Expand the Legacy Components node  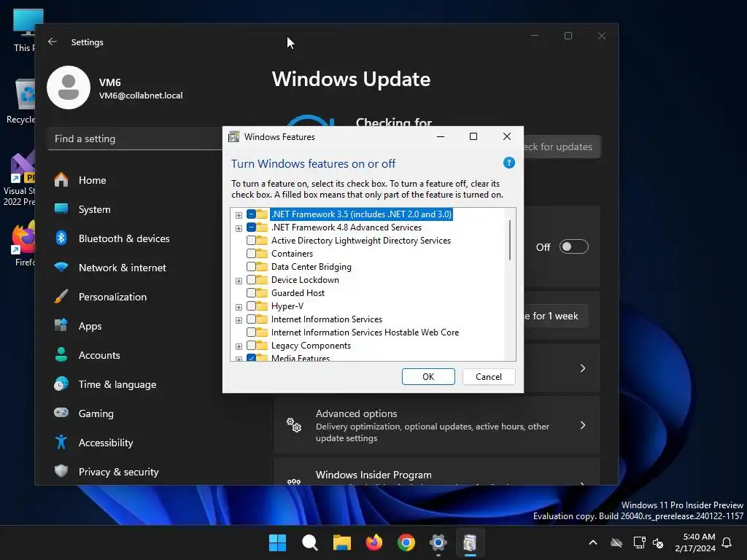[x=239, y=346]
